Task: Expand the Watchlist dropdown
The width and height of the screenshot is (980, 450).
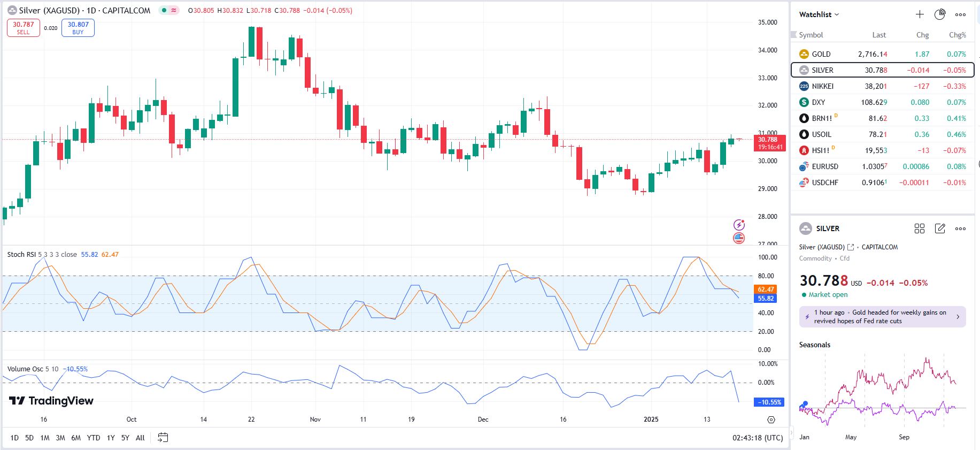Action: click(x=819, y=14)
